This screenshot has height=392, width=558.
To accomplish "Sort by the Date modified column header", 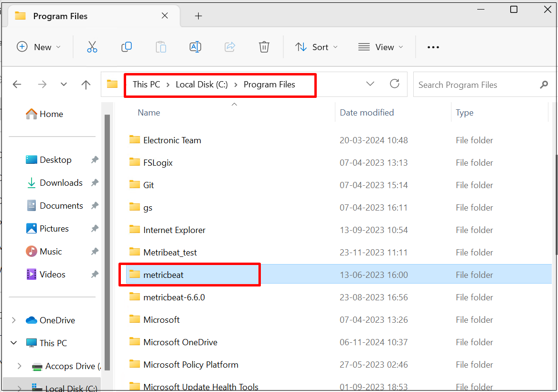I will (367, 113).
